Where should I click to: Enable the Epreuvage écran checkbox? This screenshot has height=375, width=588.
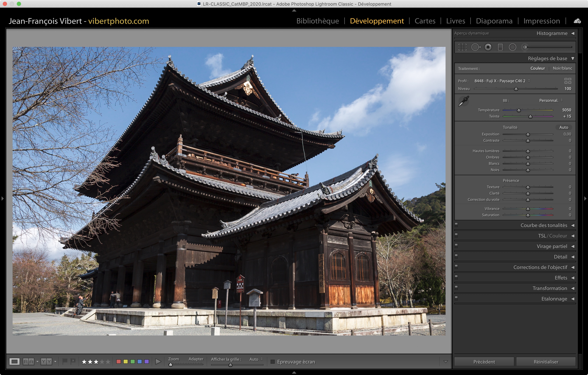point(273,362)
